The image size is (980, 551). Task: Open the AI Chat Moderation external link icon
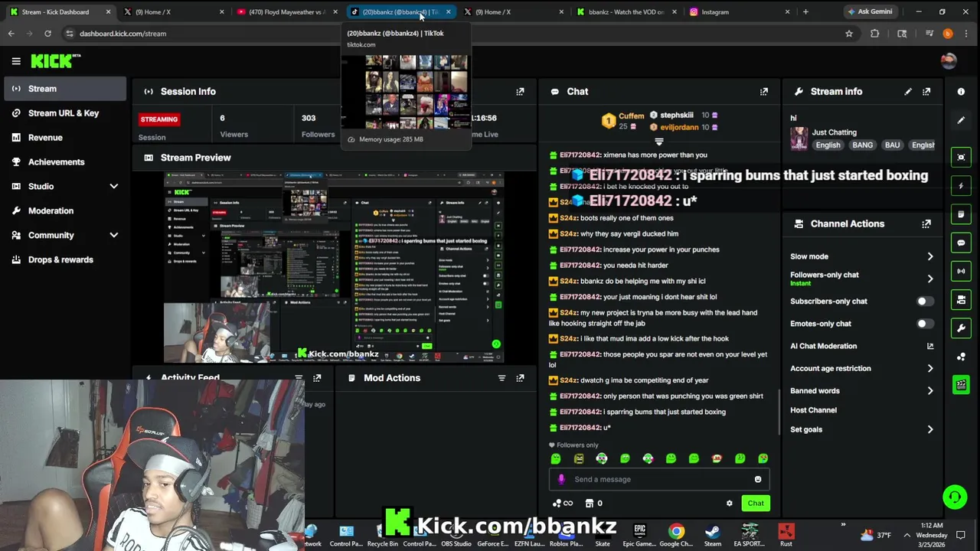pos(930,346)
